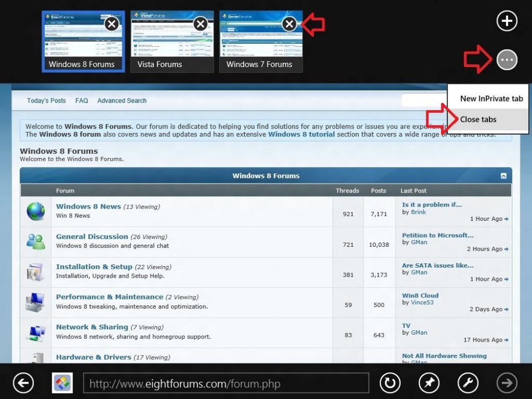Open last post 'Win8 Cloud'
532x399 pixels.
420,295
